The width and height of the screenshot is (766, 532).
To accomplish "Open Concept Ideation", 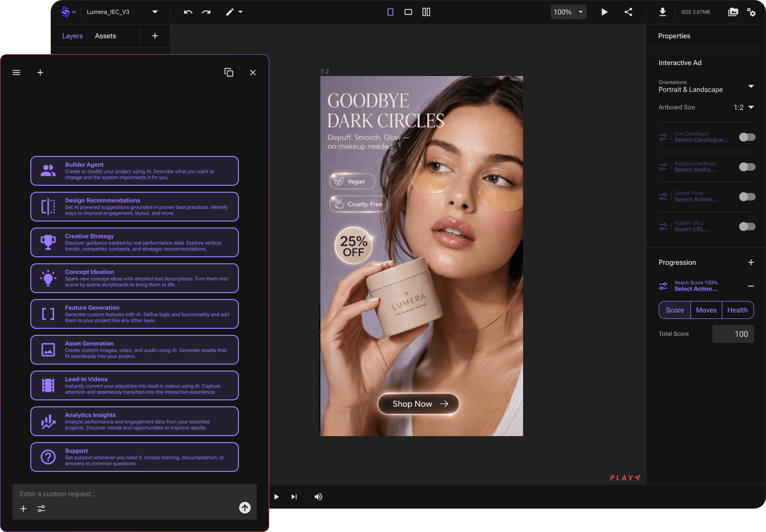I will pos(135,278).
